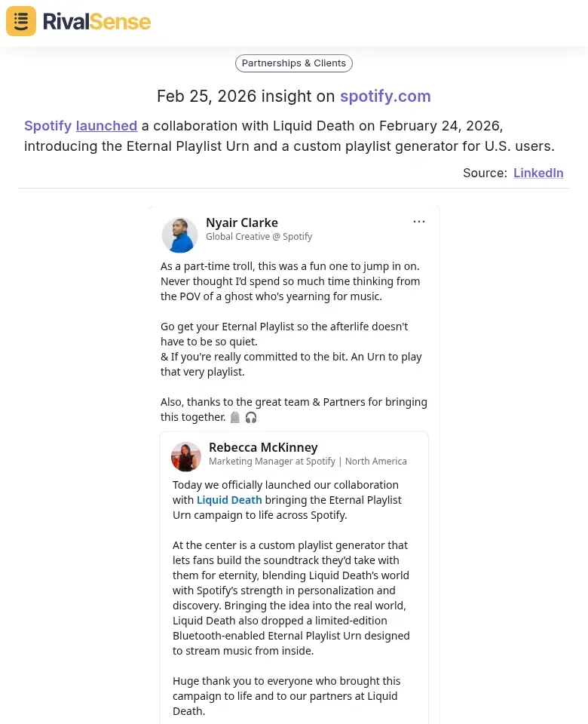The image size is (588, 724).
Task: Open Rebecca McKinney's profile picture
Action: [186, 456]
